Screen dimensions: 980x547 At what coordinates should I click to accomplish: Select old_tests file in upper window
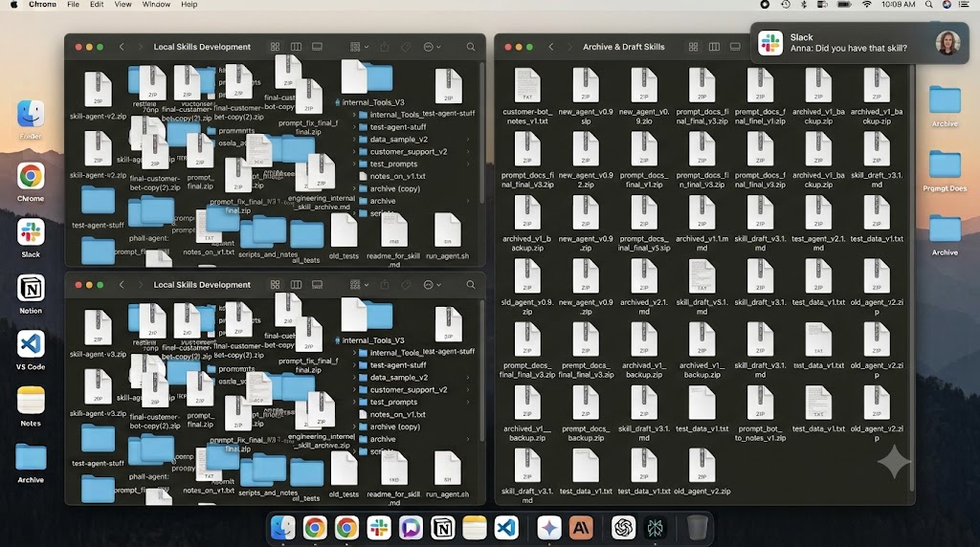(x=344, y=236)
